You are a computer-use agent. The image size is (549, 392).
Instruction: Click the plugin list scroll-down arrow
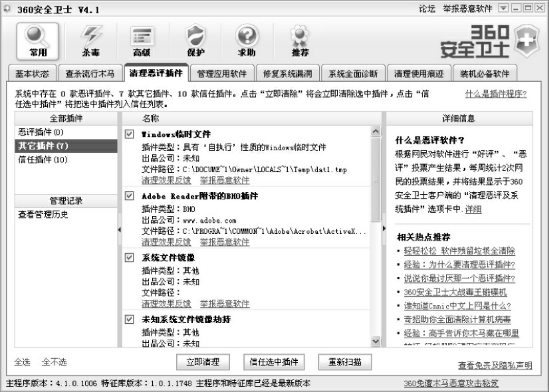click(x=376, y=341)
